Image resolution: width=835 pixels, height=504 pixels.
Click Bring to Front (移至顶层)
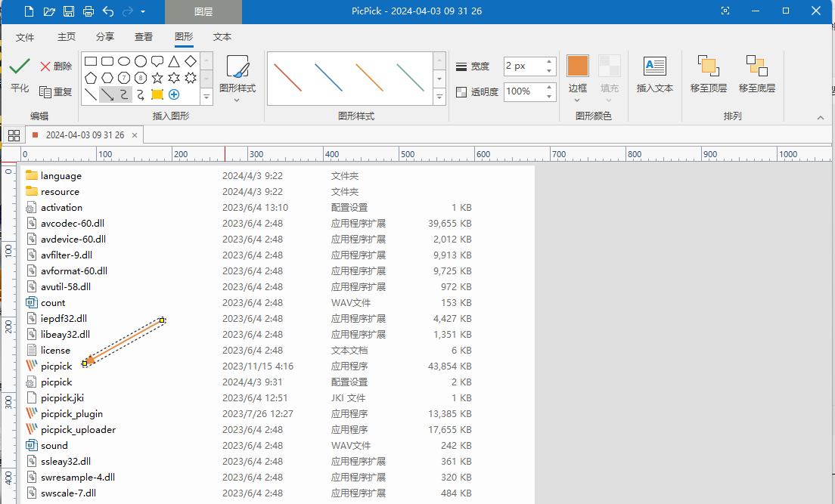708,75
